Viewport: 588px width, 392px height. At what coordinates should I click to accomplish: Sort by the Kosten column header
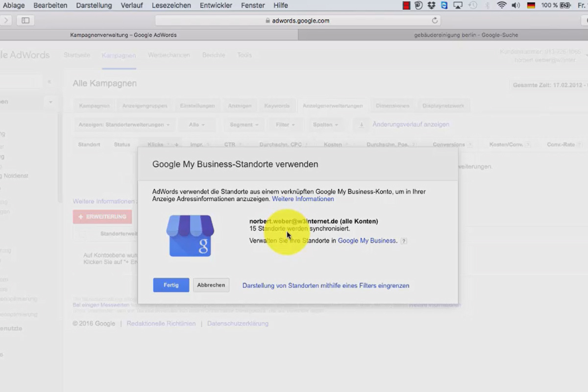point(333,145)
